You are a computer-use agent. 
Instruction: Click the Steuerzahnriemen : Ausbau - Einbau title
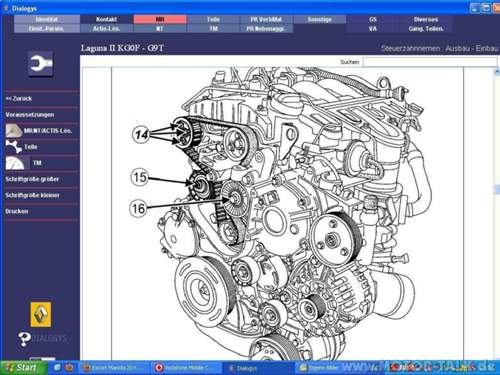439,49
